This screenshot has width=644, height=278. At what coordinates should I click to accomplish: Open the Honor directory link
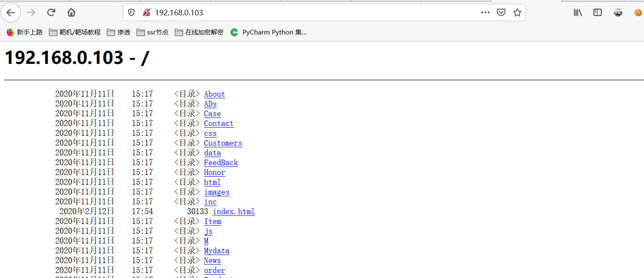point(214,172)
